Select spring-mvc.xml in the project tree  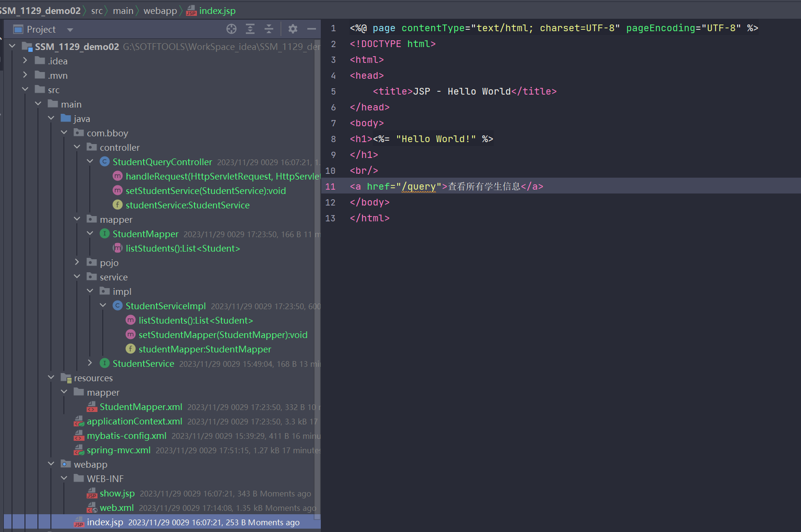(119, 450)
